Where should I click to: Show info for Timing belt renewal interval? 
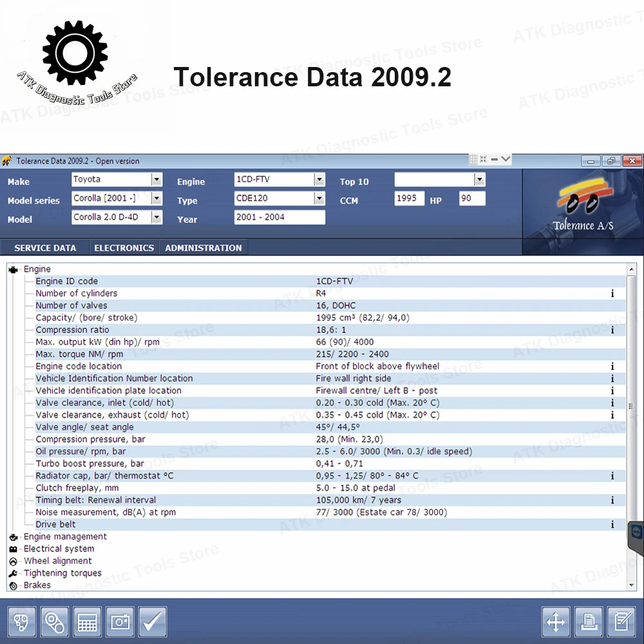pyautogui.click(x=612, y=500)
